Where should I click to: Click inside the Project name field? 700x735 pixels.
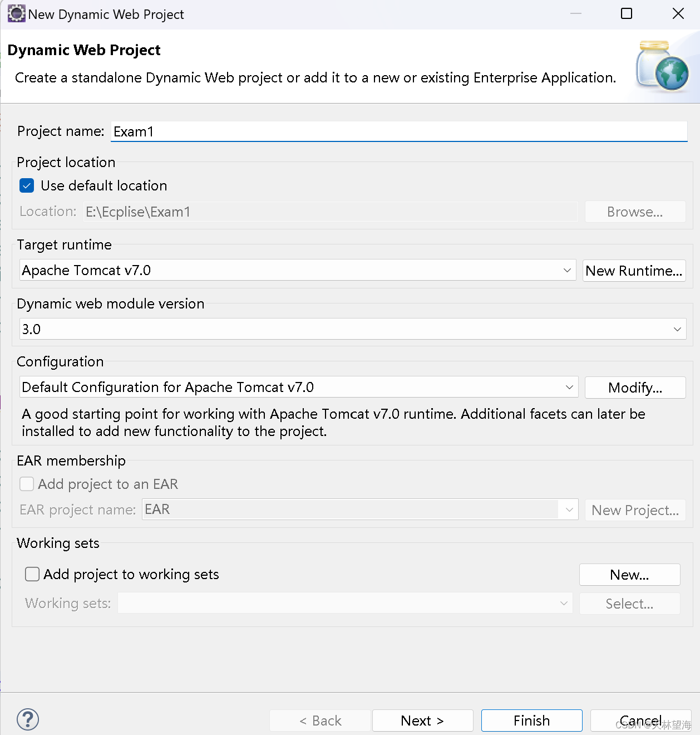tap(398, 131)
